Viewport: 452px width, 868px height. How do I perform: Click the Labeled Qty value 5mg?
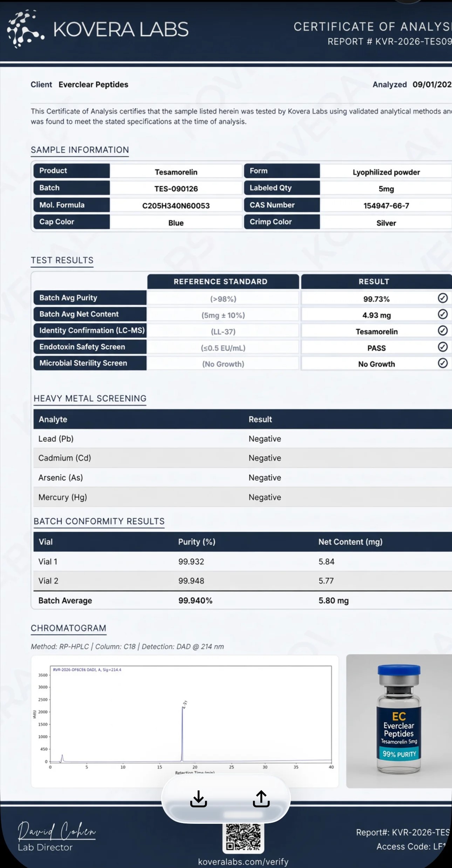pyautogui.click(x=386, y=189)
